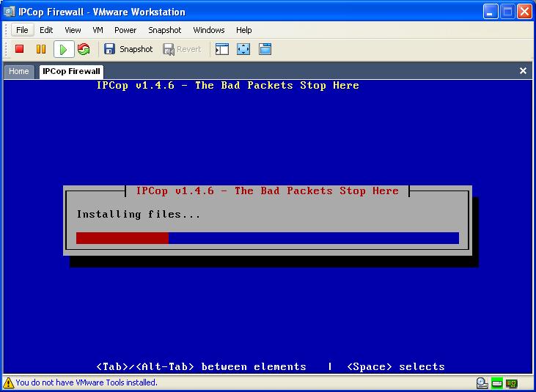
Task: Open the VM menu
Action: click(98, 30)
